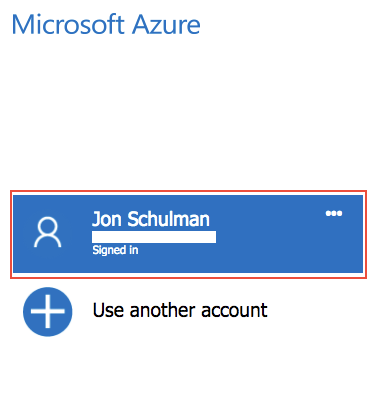Screen dimensions: 387x419
Task: Click the redacted email bar under name
Action: [154, 237]
